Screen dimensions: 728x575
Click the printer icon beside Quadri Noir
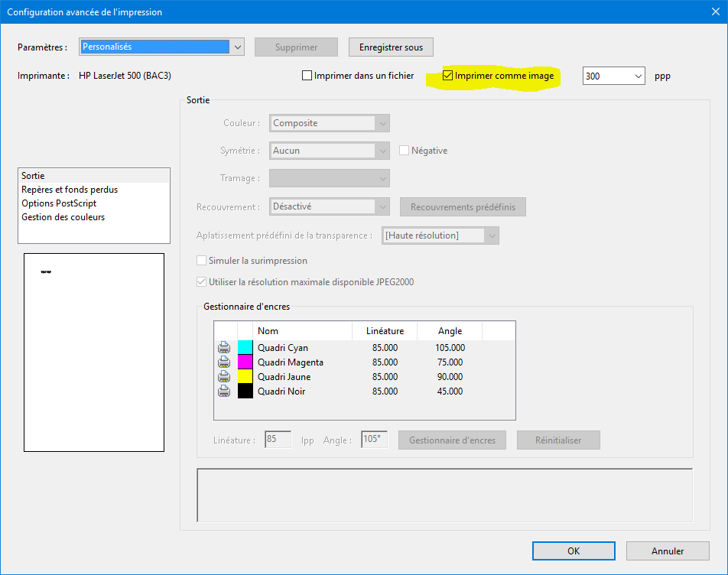tap(224, 391)
